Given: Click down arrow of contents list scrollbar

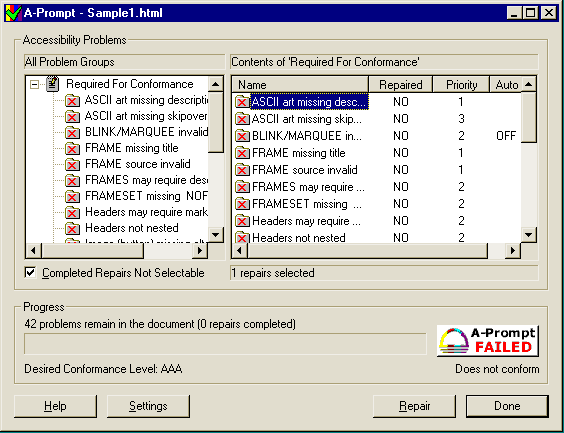Looking at the screenshot, I should click(x=528, y=235).
